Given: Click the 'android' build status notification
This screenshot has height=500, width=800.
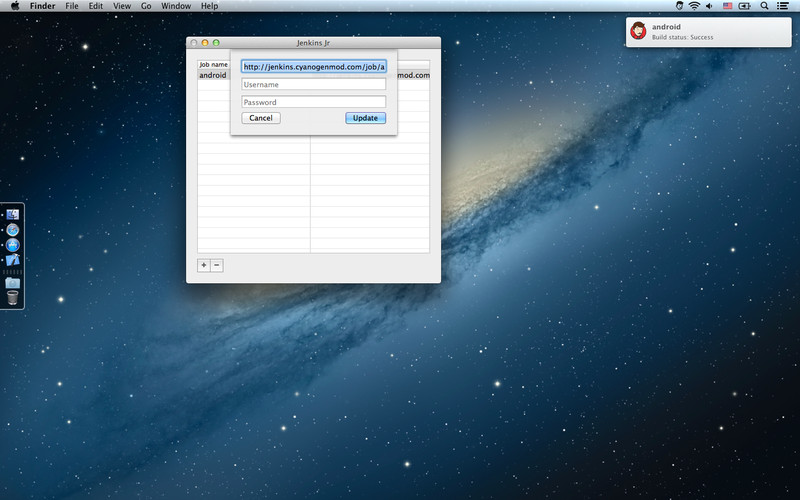Looking at the screenshot, I should (708, 32).
